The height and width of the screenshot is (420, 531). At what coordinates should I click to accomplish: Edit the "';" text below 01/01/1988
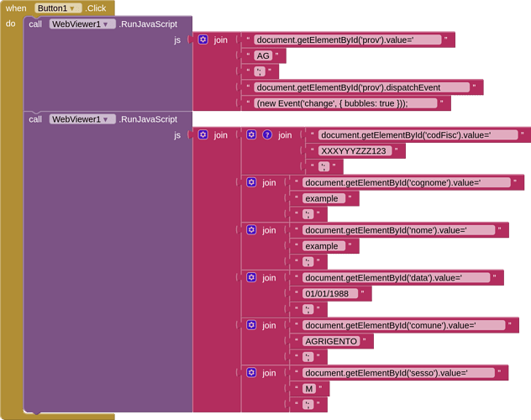pyautogui.click(x=308, y=309)
